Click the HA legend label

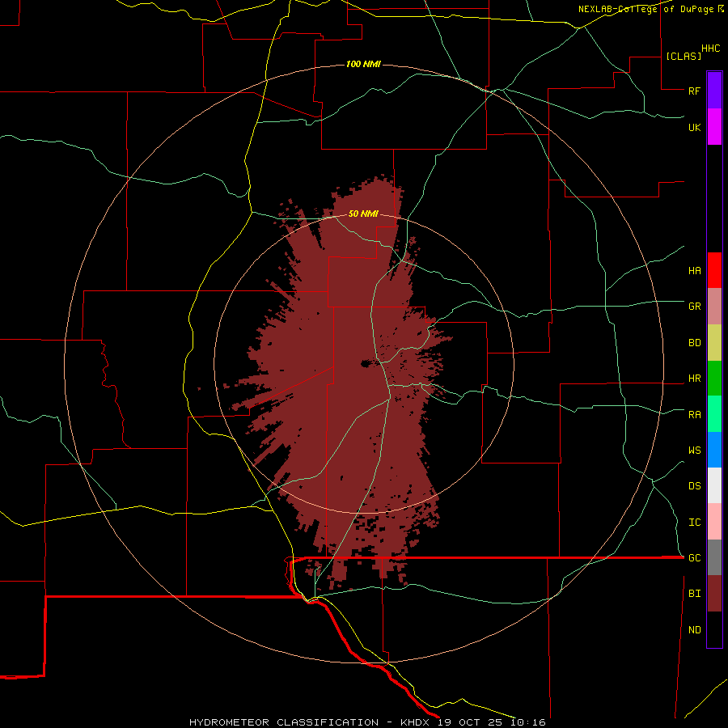click(x=694, y=271)
